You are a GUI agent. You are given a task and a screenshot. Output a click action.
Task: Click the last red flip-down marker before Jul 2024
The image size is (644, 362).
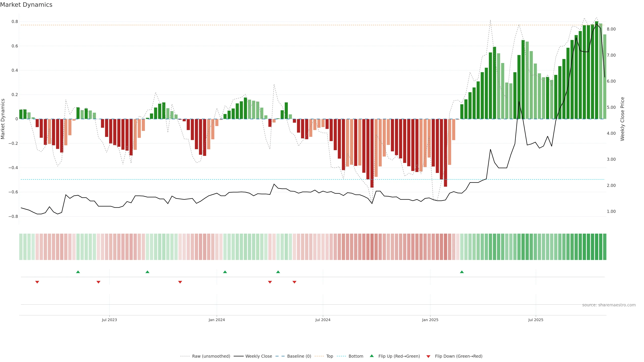pyautogui.click(x=294, y=282)
